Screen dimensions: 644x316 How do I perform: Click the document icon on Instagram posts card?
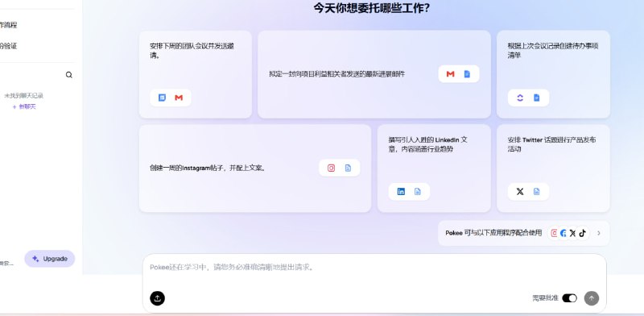point(348,168)
